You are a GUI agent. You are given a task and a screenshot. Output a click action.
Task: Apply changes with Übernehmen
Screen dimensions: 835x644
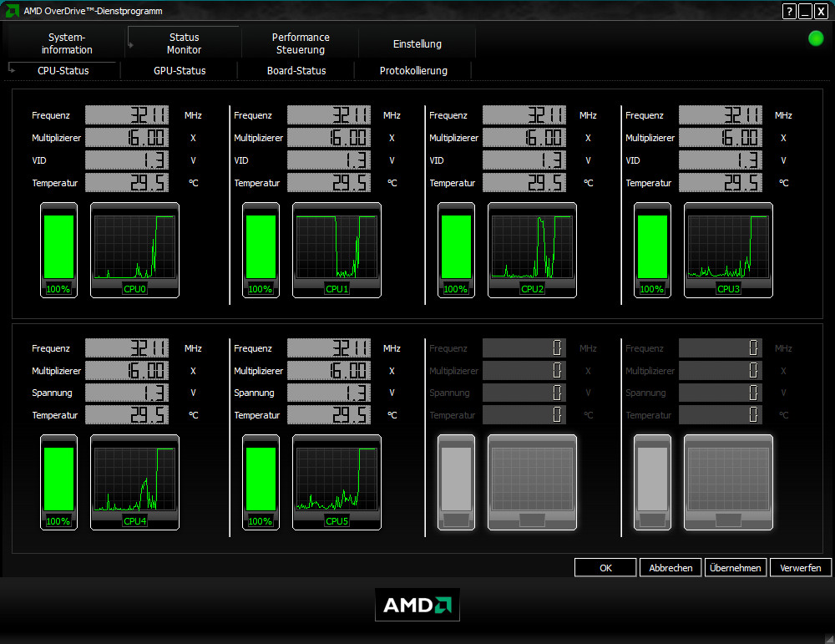pos(736,568)
